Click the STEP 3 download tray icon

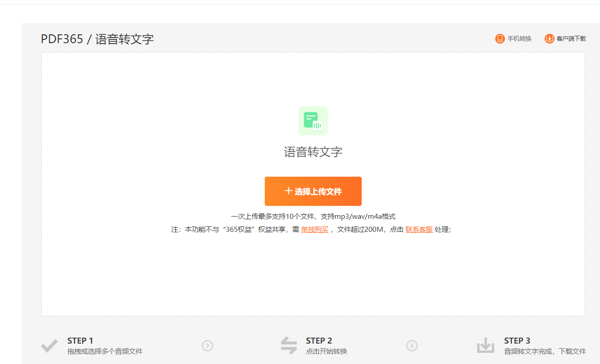486,346
